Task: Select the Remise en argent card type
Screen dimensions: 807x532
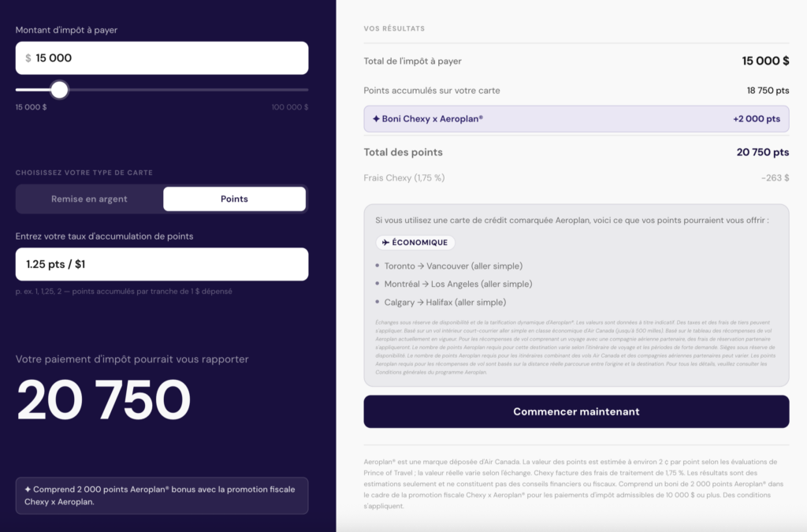Action: pyautogui.click(x=89, y=199)
